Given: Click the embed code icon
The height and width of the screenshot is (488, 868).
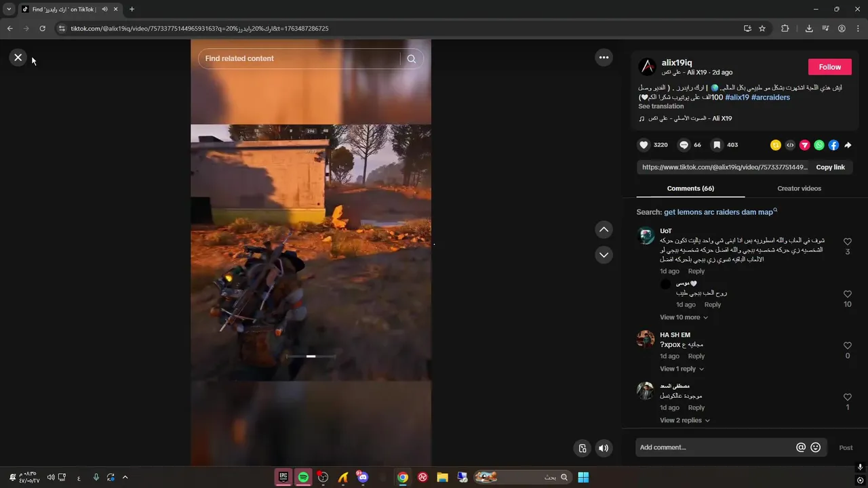Looking at the screenshot, I should pos(790,145).
